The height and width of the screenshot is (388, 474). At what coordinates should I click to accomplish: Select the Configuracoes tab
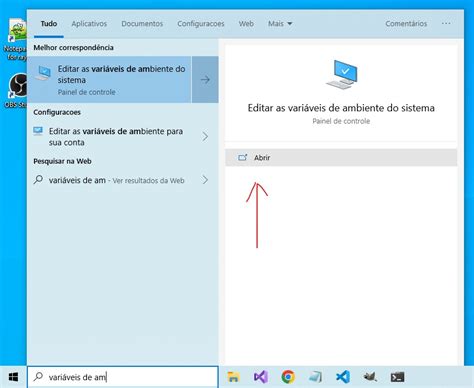click(x=201, y=24)
